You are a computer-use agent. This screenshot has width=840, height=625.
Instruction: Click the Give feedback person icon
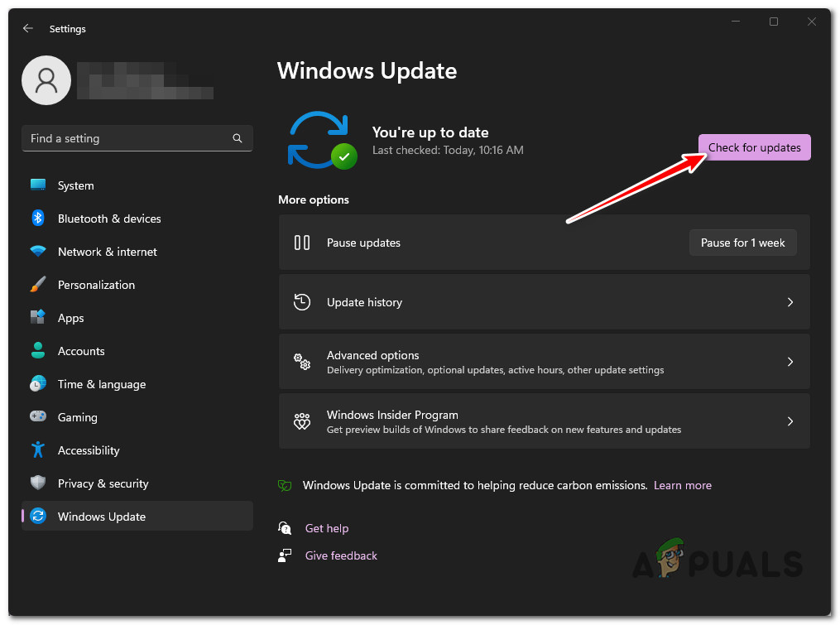coord(285,555)
